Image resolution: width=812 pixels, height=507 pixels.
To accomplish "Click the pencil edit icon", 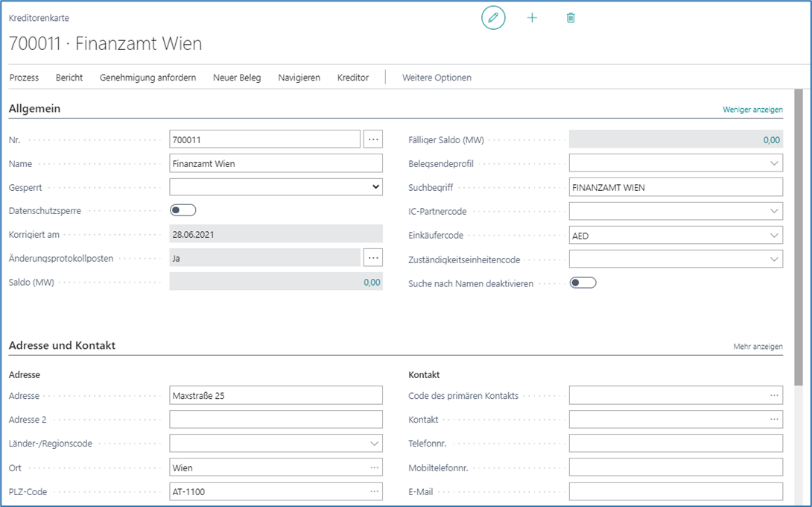I will click(493, 18).
